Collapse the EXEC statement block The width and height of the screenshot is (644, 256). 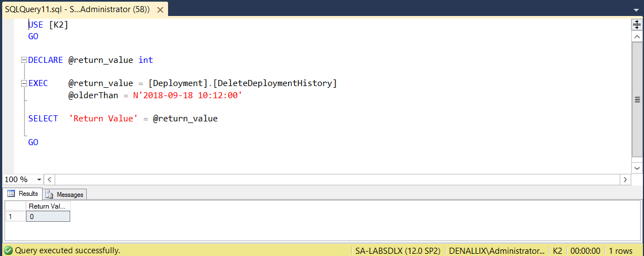[x=24, y=83]
